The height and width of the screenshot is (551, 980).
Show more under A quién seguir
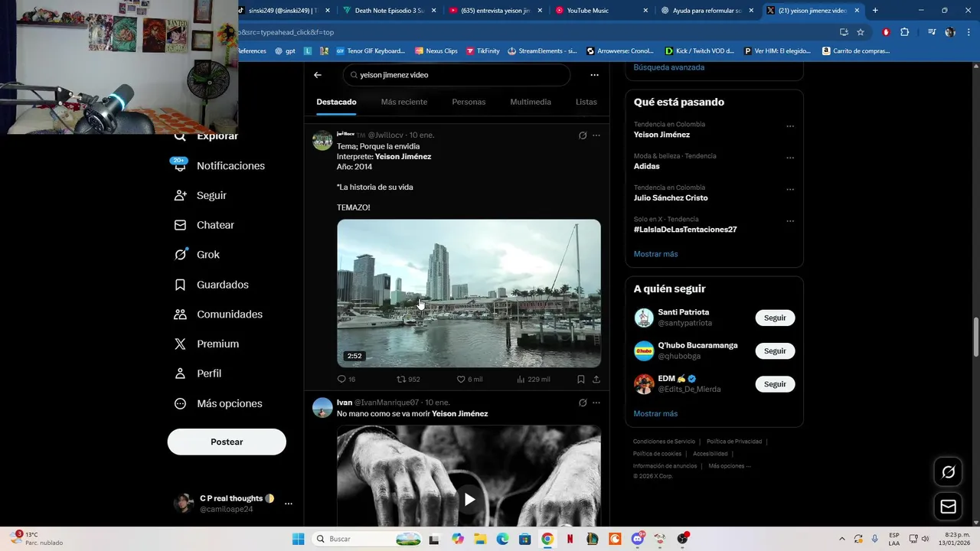(x=655, y=413)
